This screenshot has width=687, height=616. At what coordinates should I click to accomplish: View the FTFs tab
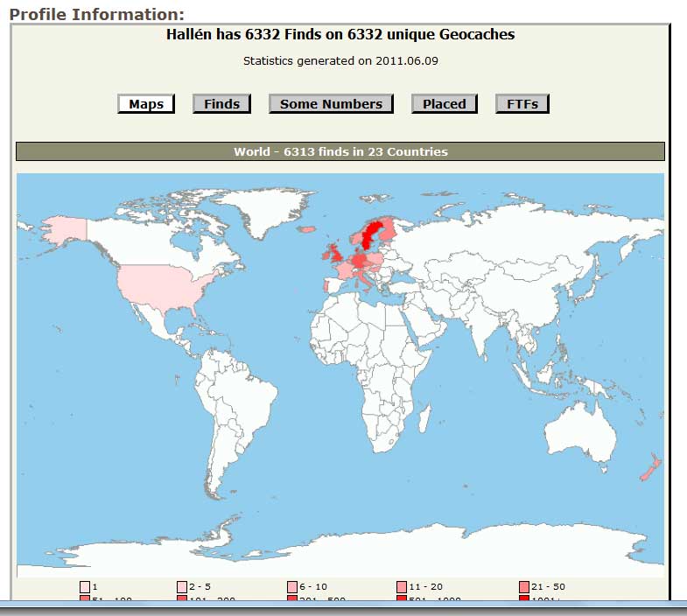(522, 104)
